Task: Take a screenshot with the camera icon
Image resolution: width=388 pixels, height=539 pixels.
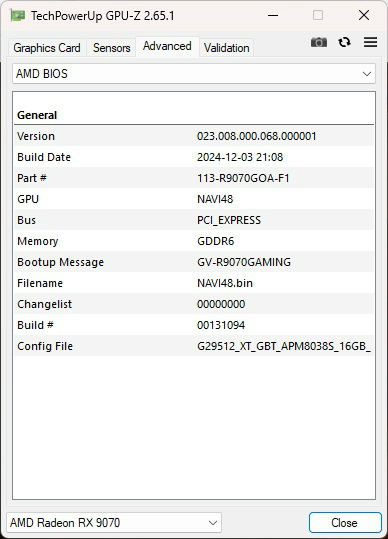Action: coord(319,42)
